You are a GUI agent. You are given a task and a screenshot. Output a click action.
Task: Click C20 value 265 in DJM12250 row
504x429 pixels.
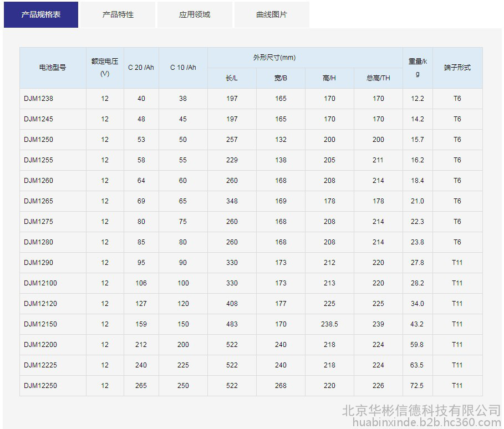click(141, 386)
